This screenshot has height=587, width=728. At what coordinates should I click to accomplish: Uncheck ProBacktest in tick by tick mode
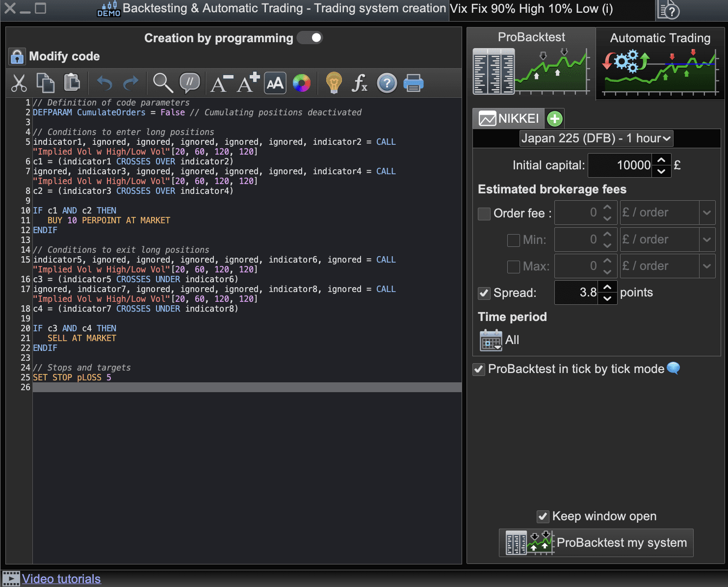pos(479,369)
